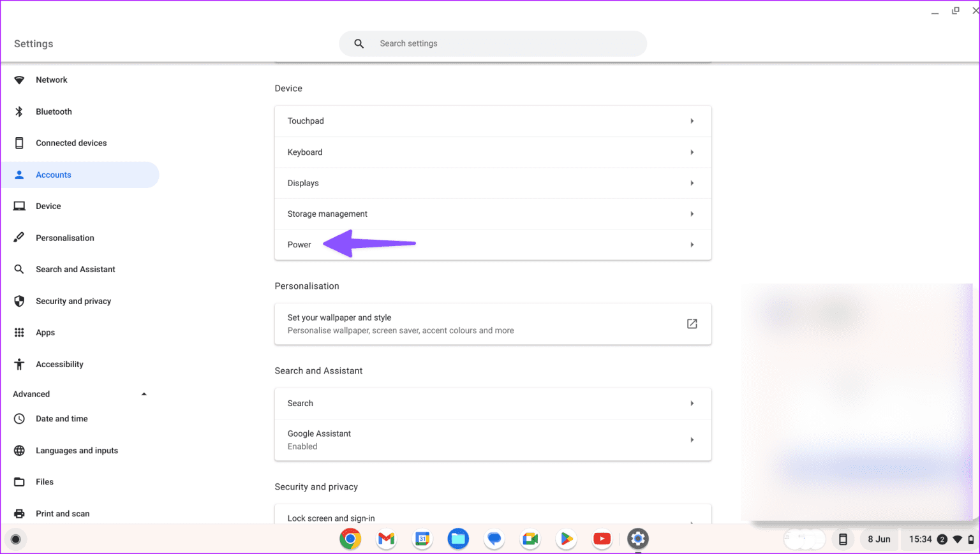The width and height of the screenshot is (980, 554).
Task: Click the Search settings input field
Action: pos(493,43)
